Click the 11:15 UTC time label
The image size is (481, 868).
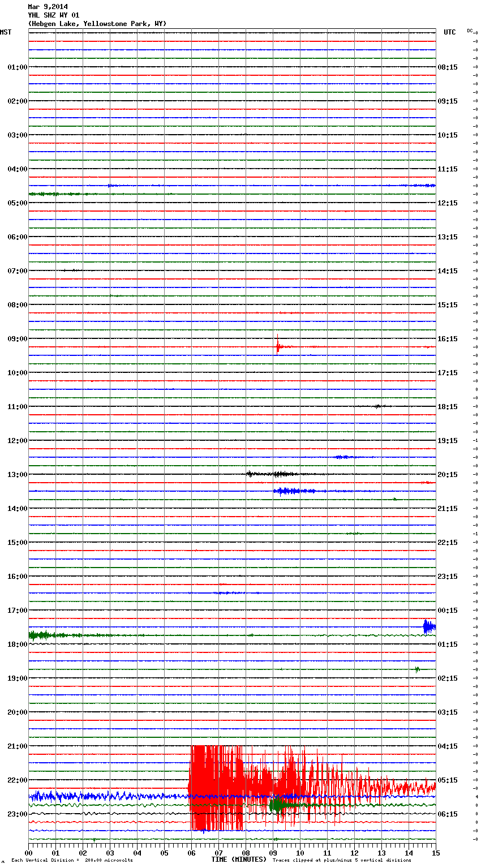(x=448, y=169)
